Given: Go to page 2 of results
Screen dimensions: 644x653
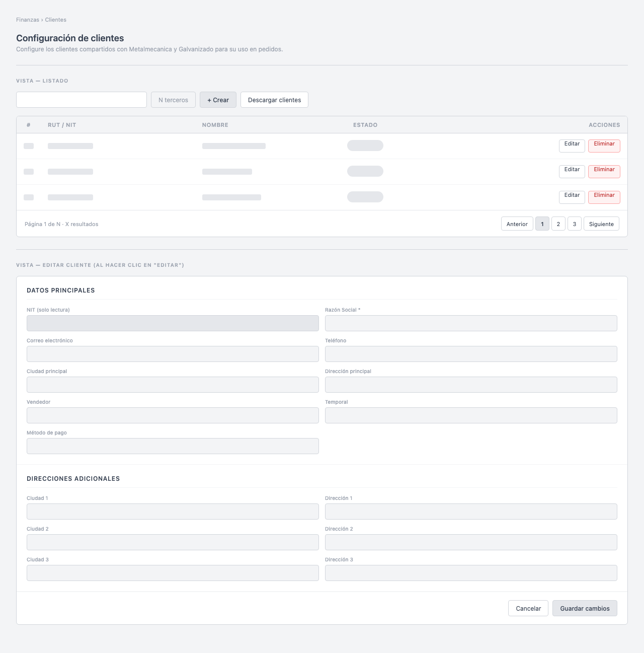Looking at the screenshot, I should 558,224.
